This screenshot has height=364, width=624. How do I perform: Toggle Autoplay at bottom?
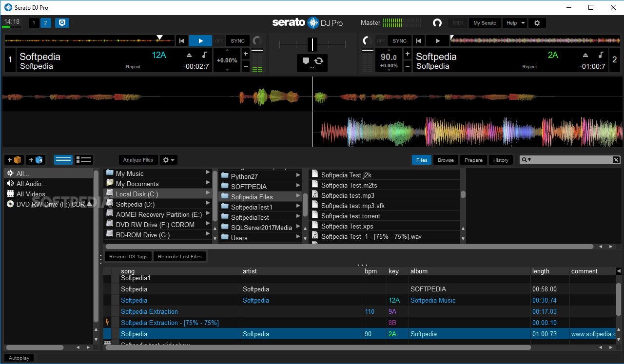click(x=19, y=358)
